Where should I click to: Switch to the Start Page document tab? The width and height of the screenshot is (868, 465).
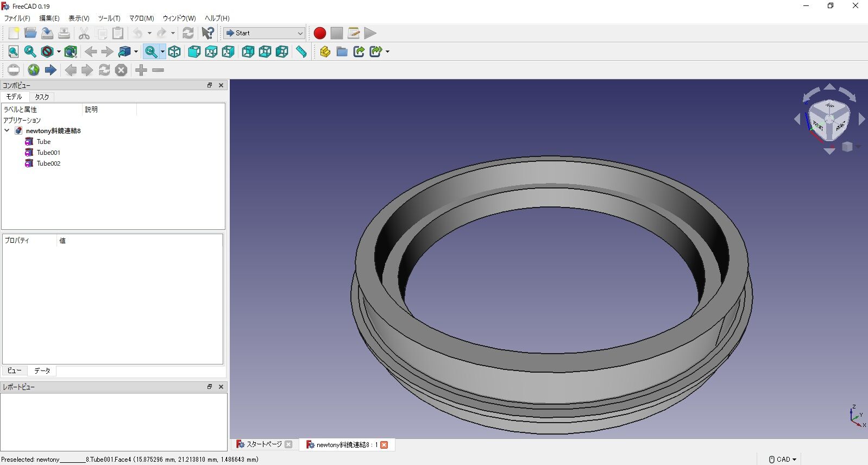coord(263,444)
